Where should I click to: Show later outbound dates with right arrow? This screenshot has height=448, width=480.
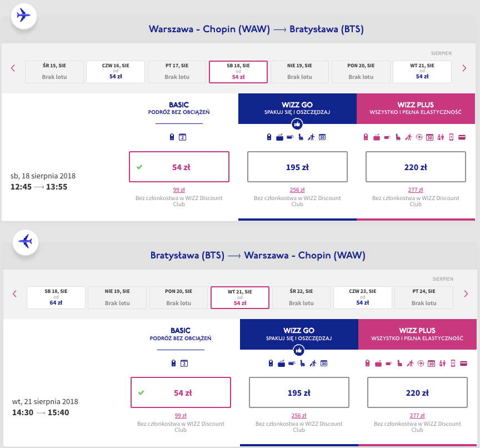(x=464, y=68)
